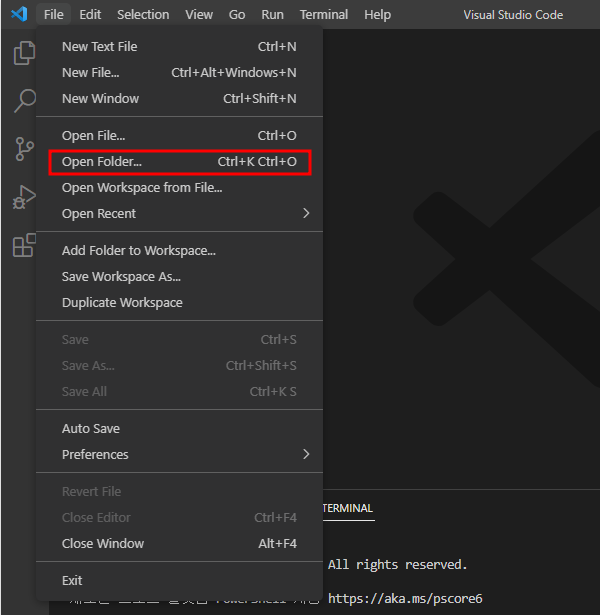Viewport: 600px width, 615px height.
Task: Choose Open File... entry
Action: click(180, 135)
